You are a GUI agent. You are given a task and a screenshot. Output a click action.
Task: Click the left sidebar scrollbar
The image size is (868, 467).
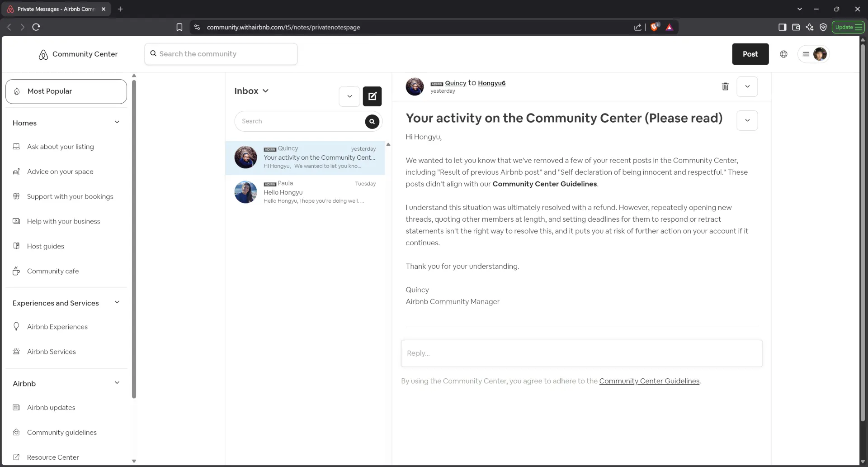134,239
